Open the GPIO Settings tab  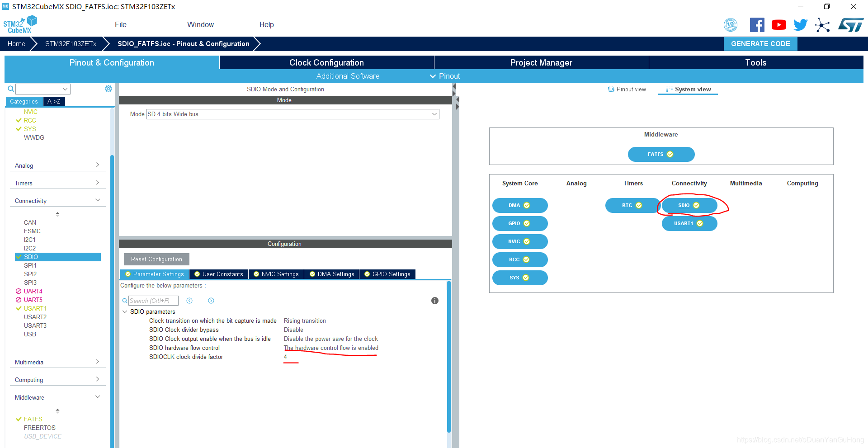[387, 274]
